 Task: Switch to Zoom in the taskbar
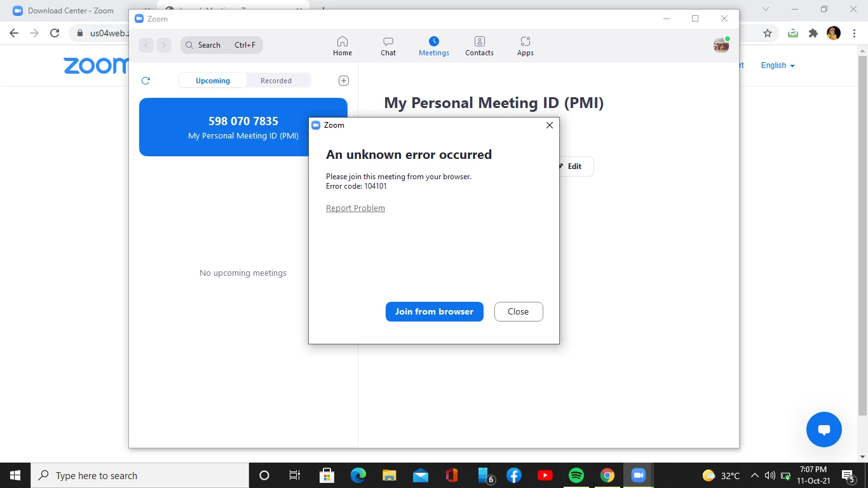(639, 475)
